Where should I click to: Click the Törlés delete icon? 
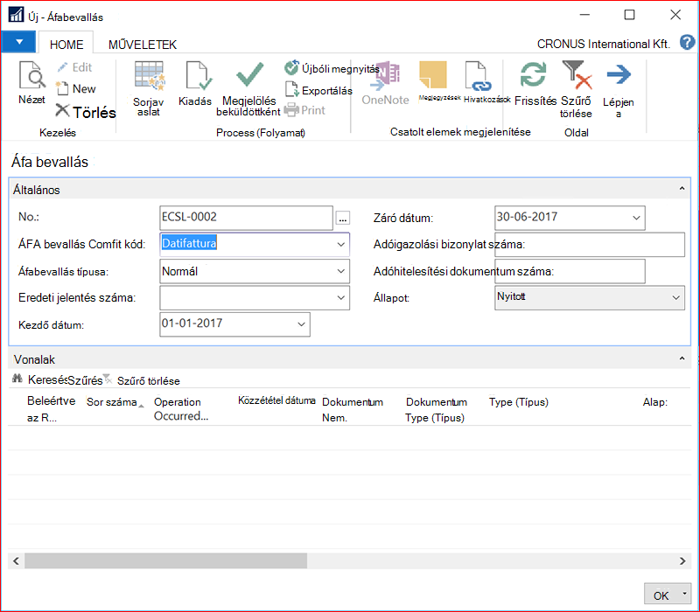pos(62,111)
